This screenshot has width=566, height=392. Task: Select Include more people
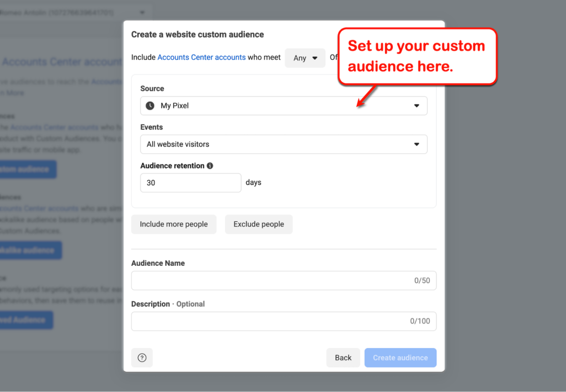[173, 224]
